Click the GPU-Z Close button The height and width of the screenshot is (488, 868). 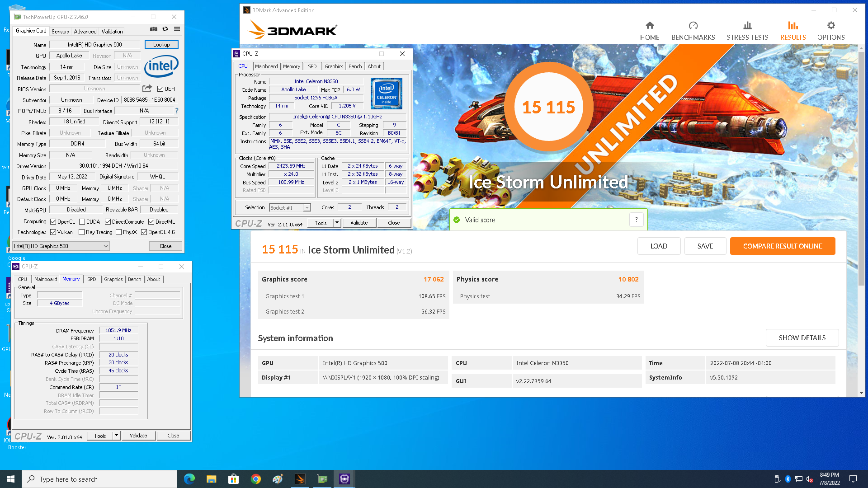point(165,246)
